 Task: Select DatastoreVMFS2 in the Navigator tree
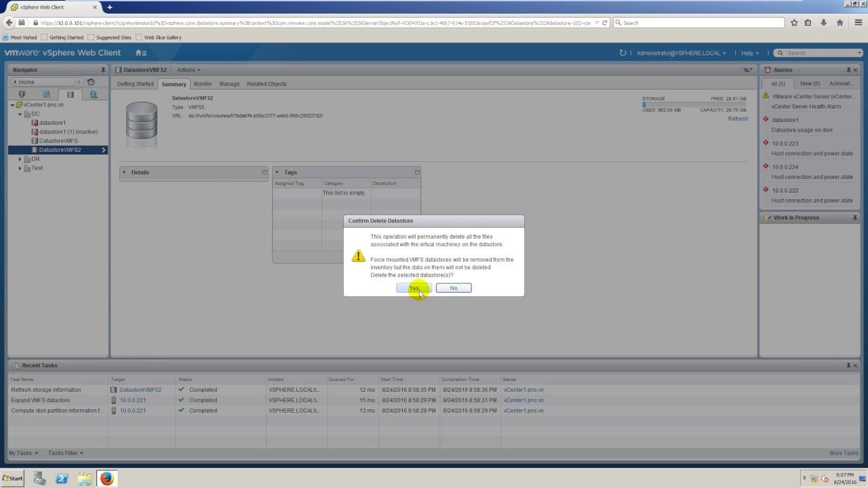[x=58, y=150]
